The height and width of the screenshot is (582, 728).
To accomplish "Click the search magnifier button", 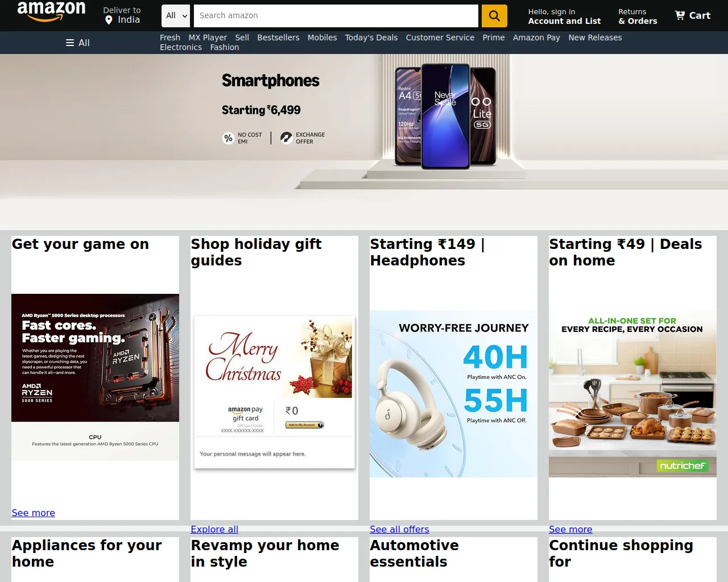I will click(494, 16).
